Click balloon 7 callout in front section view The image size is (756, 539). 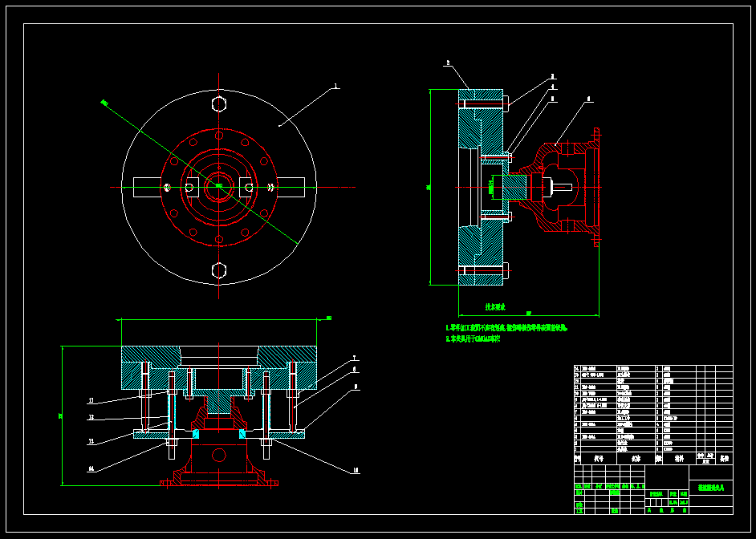[355, 358]
